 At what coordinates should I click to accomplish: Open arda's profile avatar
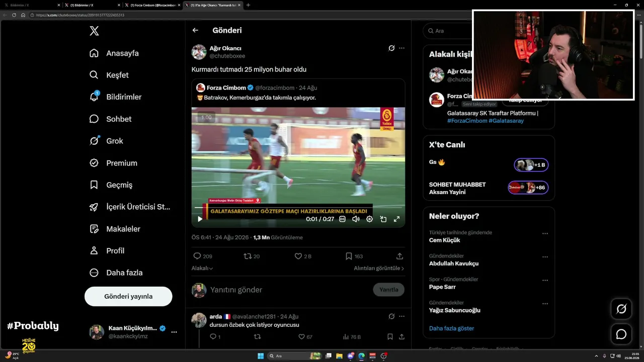tap(199, 320)
